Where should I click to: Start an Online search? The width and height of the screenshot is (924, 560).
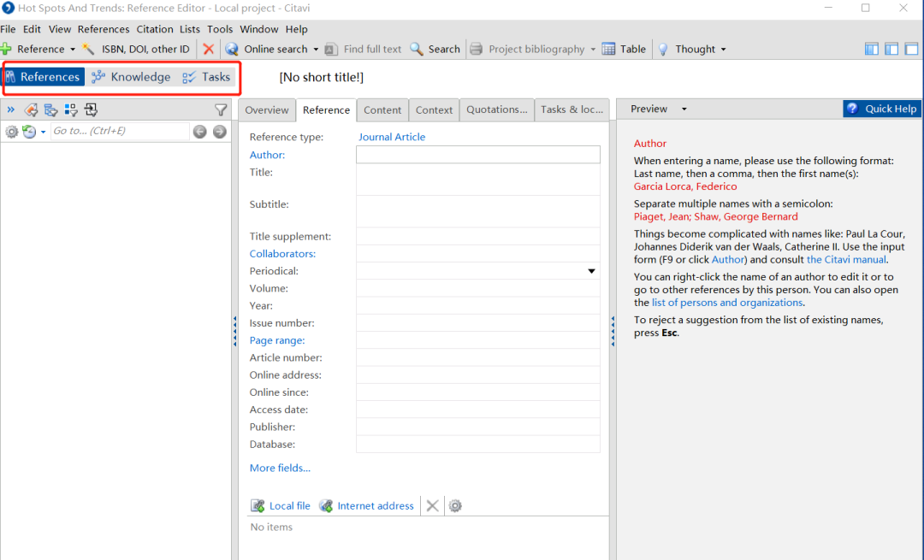tap(266, 49)
